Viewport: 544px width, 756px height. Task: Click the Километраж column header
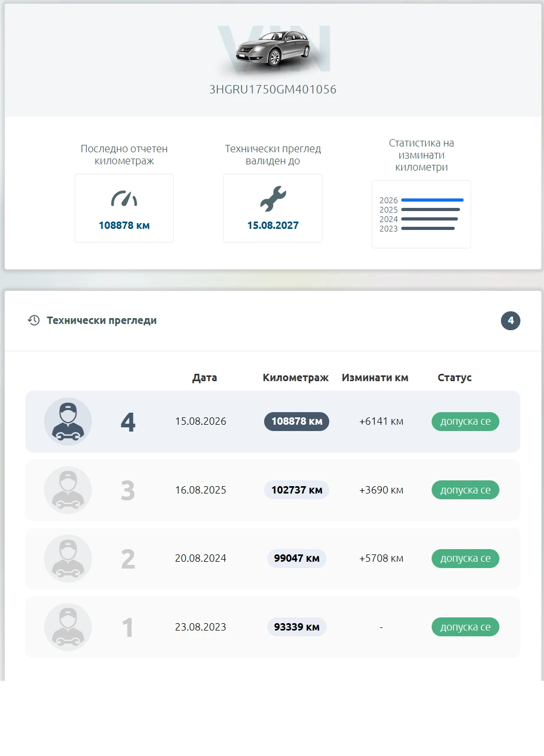tap(296, 377)
